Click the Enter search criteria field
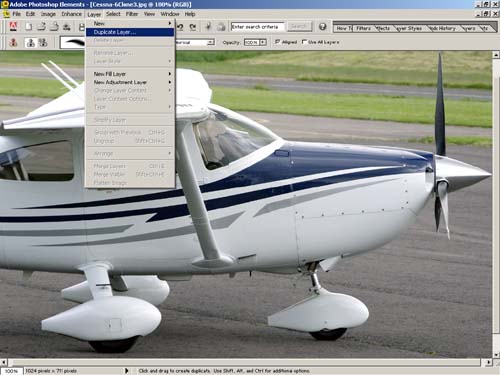This screenshot has width=500, height=375. [x=257, y=27]
